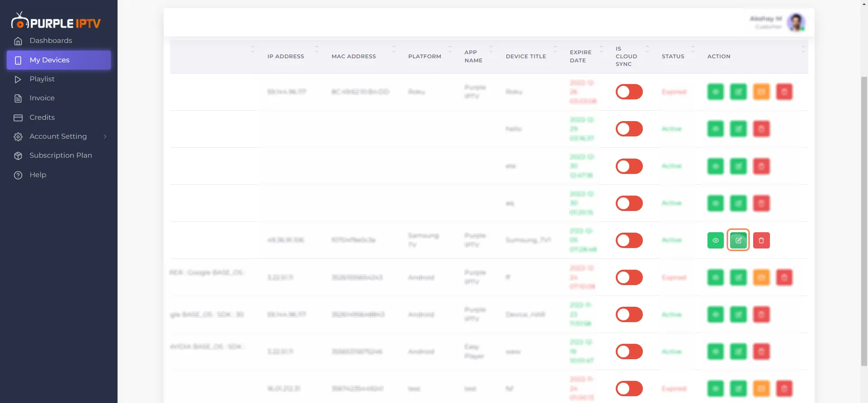Click the page vertical scrollbar

tap(864, 220)
